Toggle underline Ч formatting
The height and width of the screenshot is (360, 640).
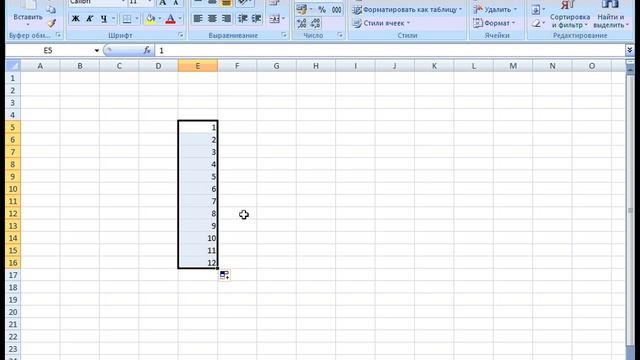coord(104,19)
